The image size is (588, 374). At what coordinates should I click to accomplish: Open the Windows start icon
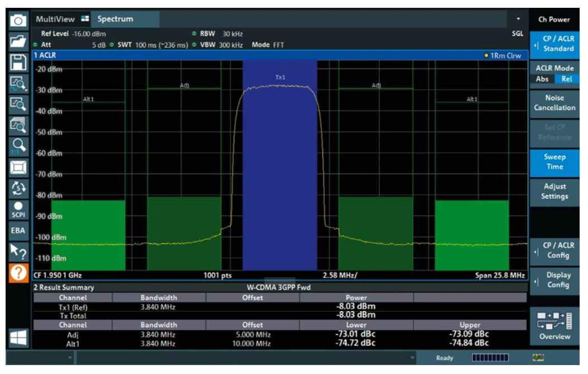tap(18, 337)
